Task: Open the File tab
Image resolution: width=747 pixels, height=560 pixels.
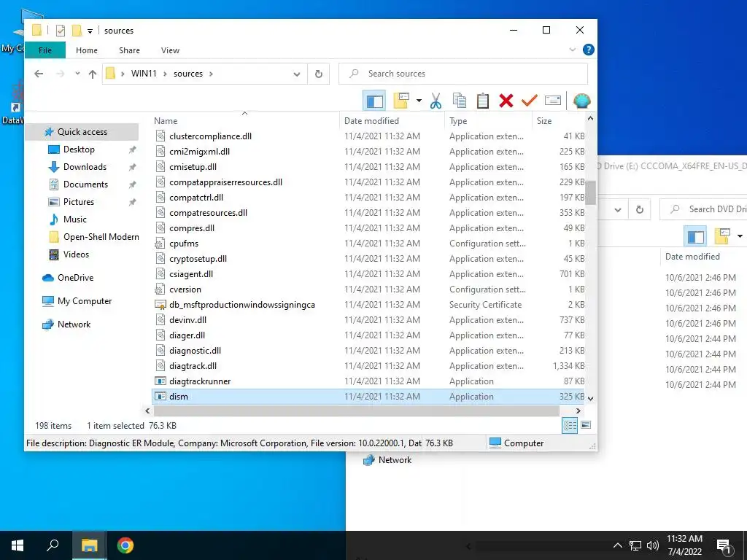Action: tap(44, 50)
